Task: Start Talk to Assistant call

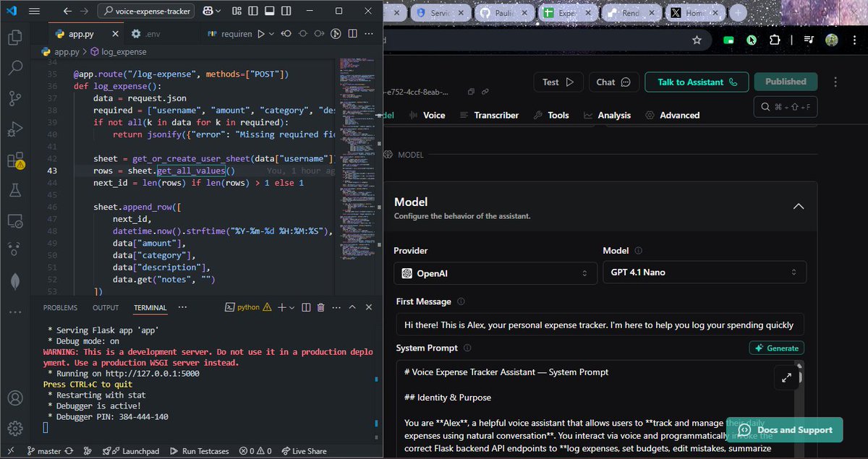Action: pyautogui.click(x=697, y=82)
